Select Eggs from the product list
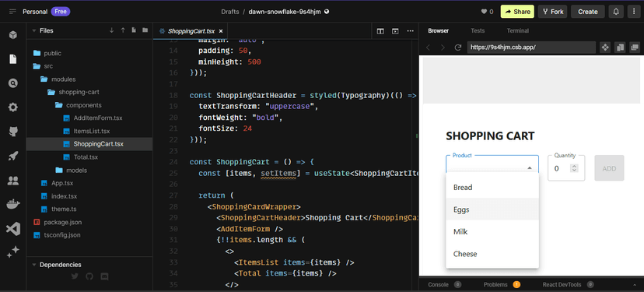This screenshot has height=292, width=644. (x=492, y=209)
